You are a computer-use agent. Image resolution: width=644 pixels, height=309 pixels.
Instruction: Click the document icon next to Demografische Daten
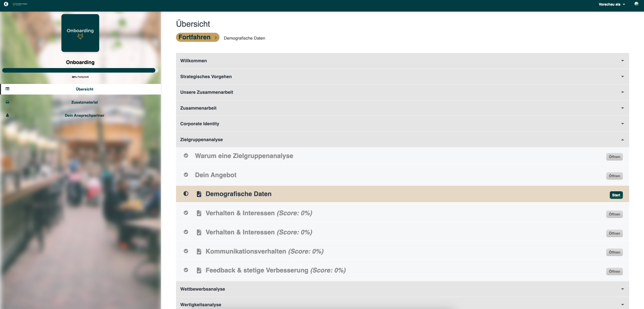click(199, 194)
